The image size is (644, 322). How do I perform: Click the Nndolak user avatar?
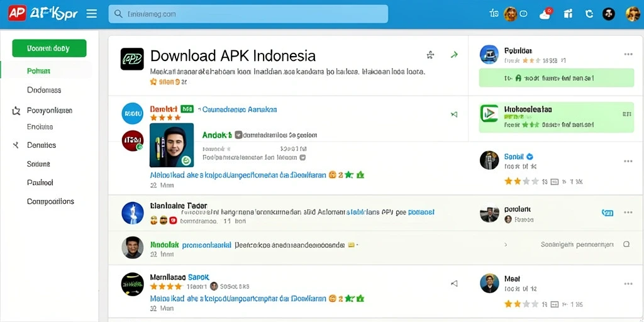click(133, 247)
